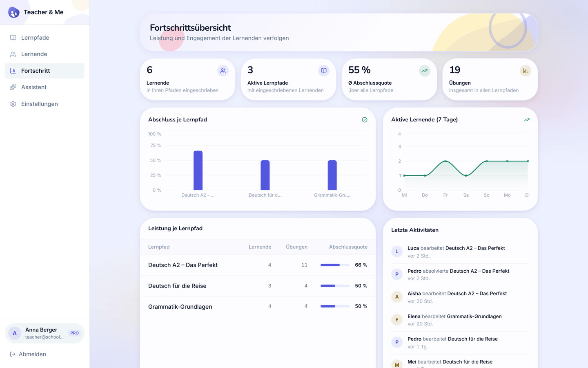
Task: Click the trend icon in Aktive Lernende chart
Action: pos(527,120)
